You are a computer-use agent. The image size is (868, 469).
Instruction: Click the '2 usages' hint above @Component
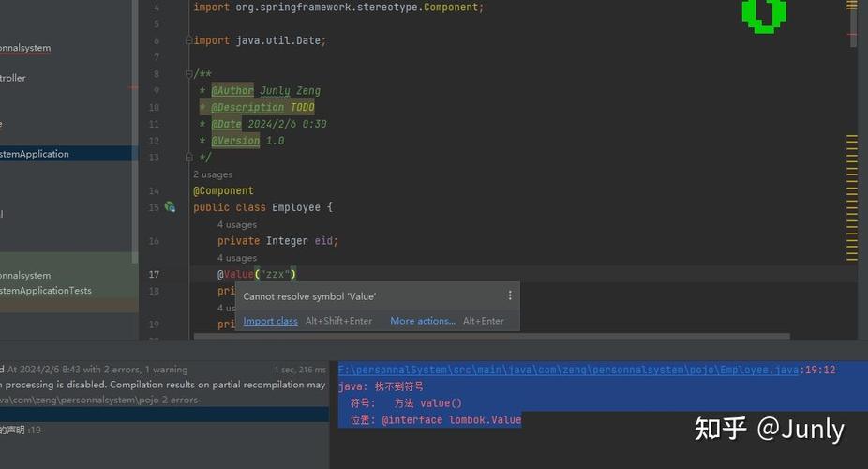click(x=213, y=174)
